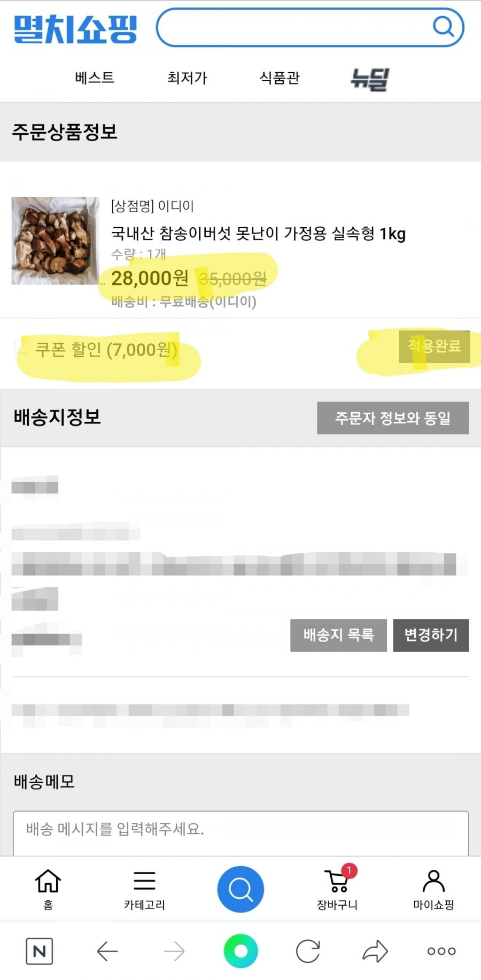Open the mushroom product thumbnail
The image size is (481, 980).
(x=56, y=241)
